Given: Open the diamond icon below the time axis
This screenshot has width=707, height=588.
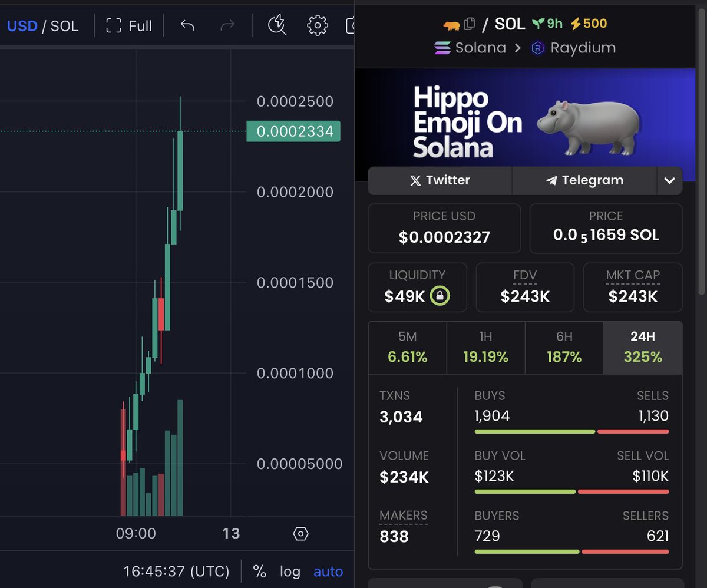Looking at the screenshot, I should 301,533.
